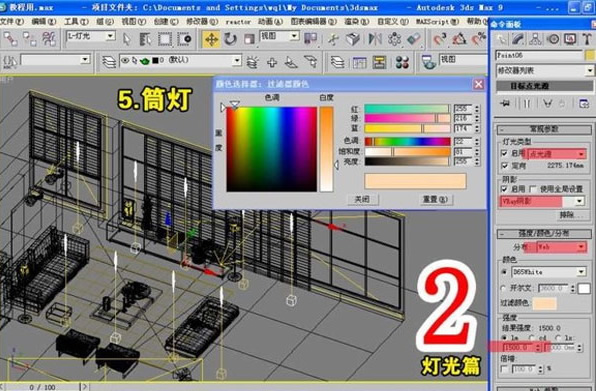Open the Display panel icon
This screenshot has height=391, width=596.
click(570, 39)
